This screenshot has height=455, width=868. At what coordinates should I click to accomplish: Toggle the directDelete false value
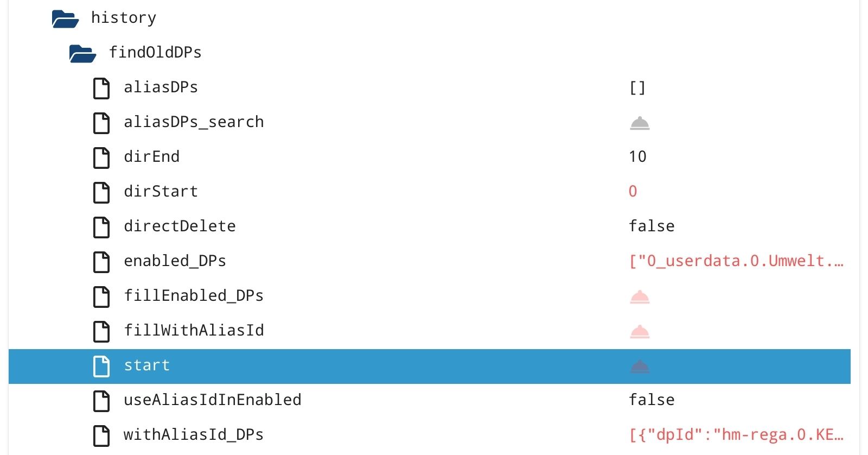(652, 226)
